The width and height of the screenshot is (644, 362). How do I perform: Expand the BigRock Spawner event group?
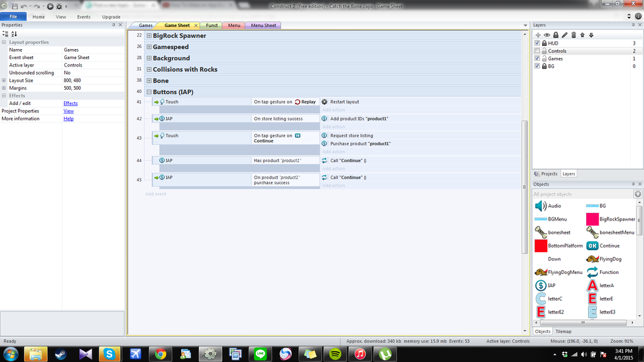tap(149, 36)
